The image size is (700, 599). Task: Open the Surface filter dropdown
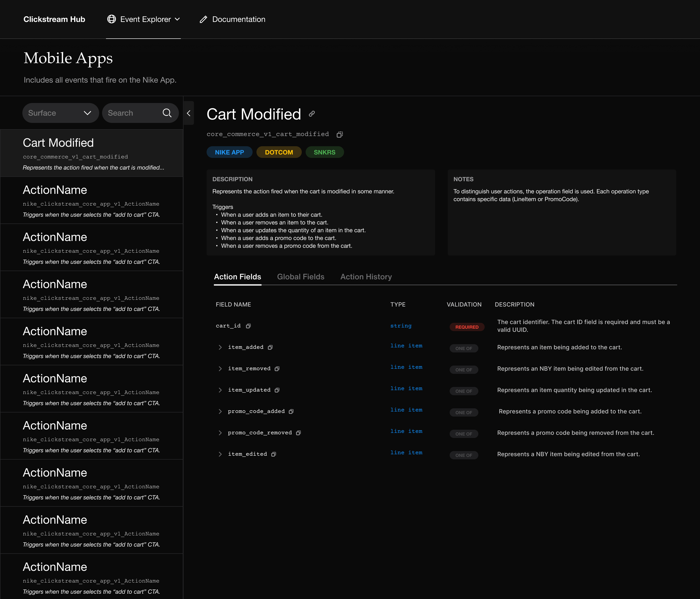click(x=61, y=113)
